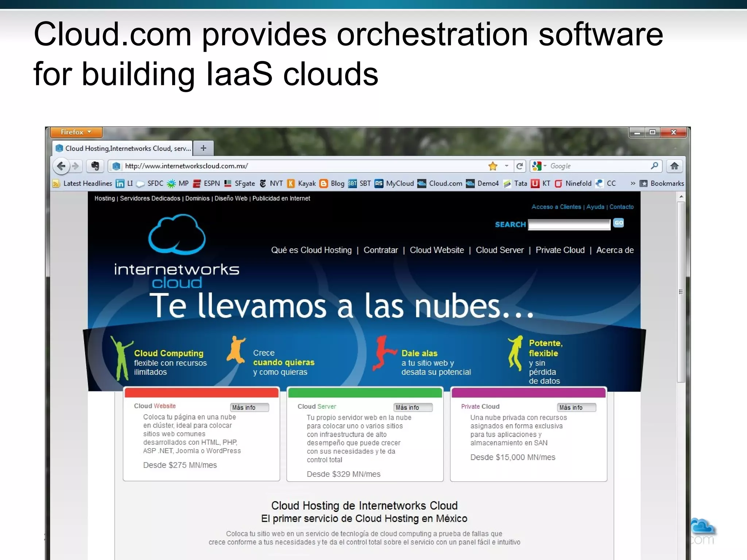This screenshot has width=747, height=560.
Task: Click the Cloud Website card title
Action: click(x=155, y=406)
